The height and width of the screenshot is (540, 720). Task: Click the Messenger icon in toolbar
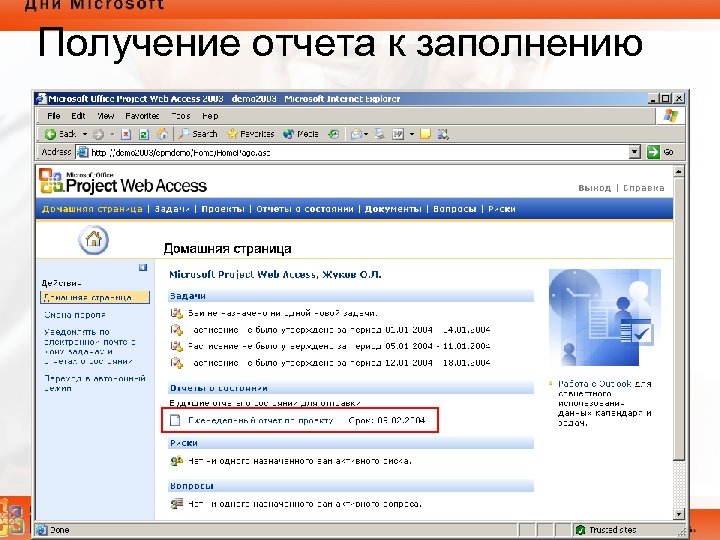click(x=443, y=134)
